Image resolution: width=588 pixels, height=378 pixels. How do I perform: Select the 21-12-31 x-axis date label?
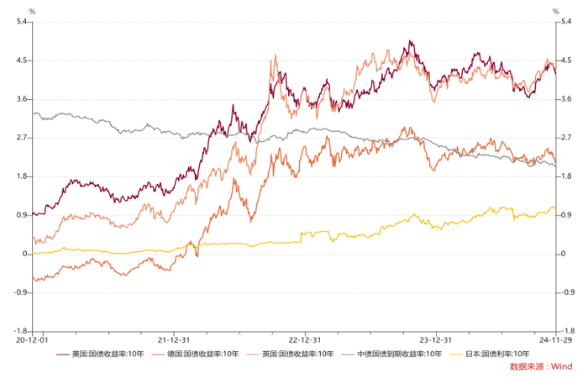point(173,340)
